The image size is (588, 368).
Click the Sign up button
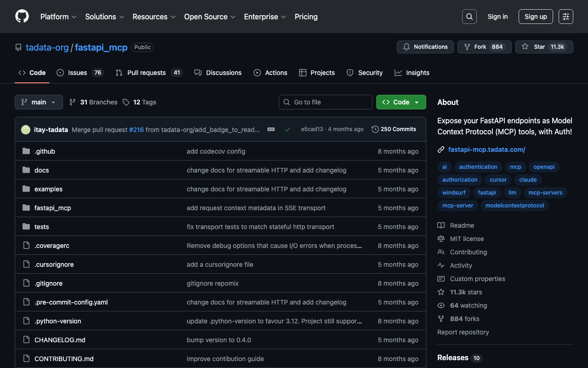point(535,17)
